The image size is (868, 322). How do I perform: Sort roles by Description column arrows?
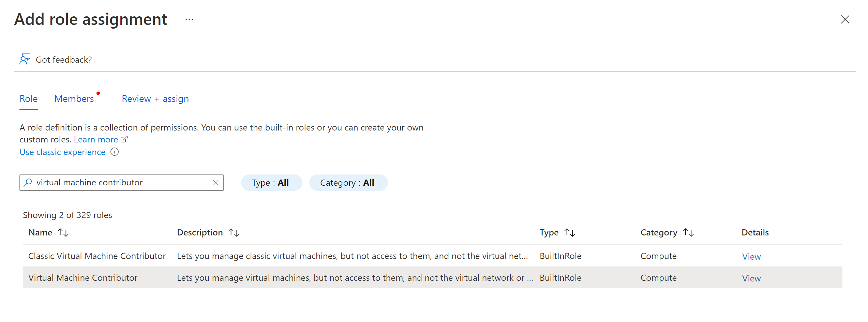pyautogui.click(x=234, y=233)
